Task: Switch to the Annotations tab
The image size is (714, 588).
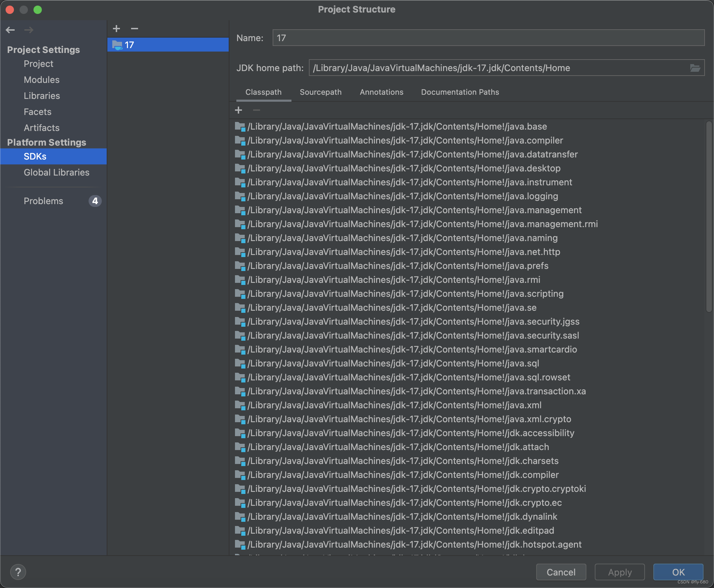Action: [x=381, y=92]
